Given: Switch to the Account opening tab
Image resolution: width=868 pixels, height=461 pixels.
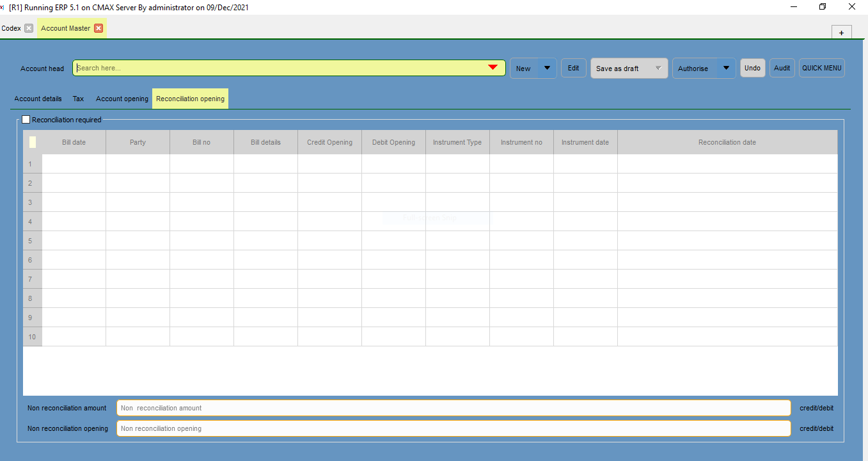Looking at the screenshot, I should [x=122, y=99].
